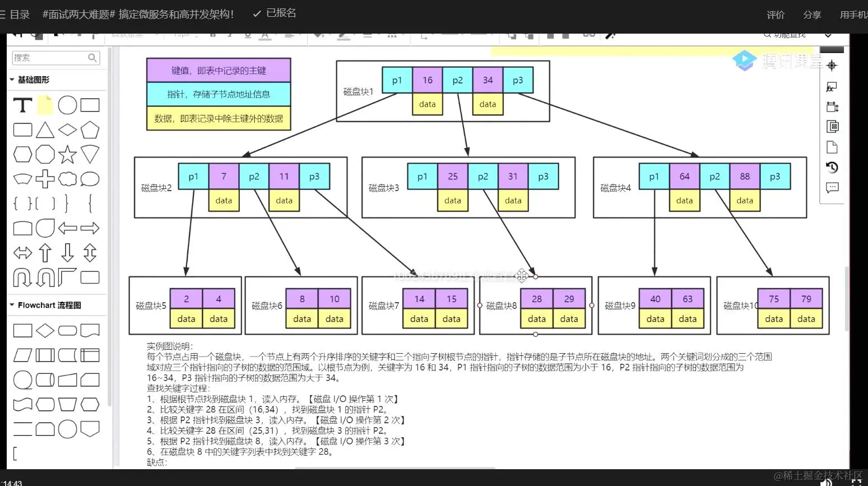Click key cell 79 in the last leaf block
The width and height of the screenshot is (868, 486).
[x=806, y=299]
